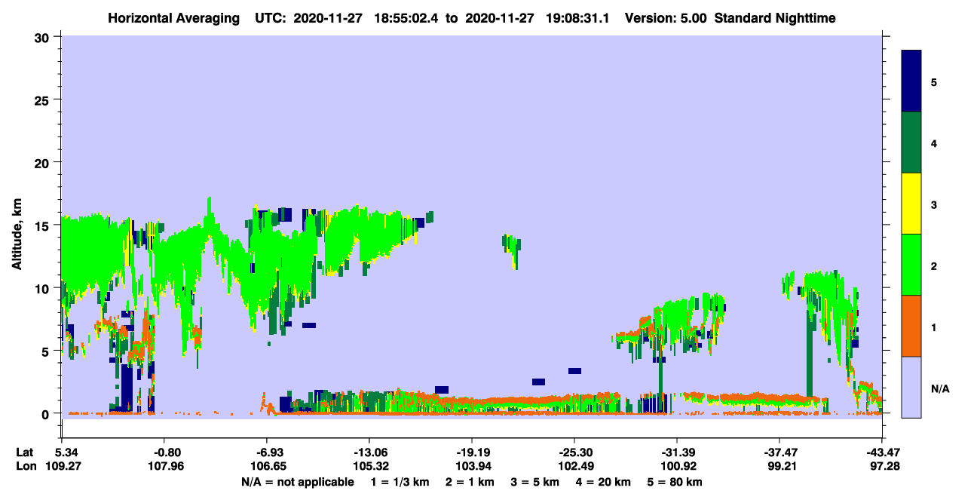Click the 'N/A = not applicable' legend text
This screenshot has width=980, height=503.
298,482
